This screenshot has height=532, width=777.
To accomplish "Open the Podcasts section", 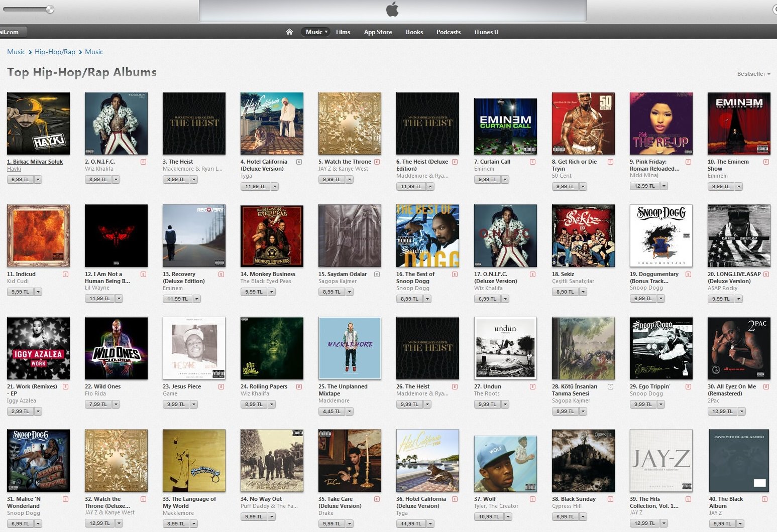I will (449, 32).
